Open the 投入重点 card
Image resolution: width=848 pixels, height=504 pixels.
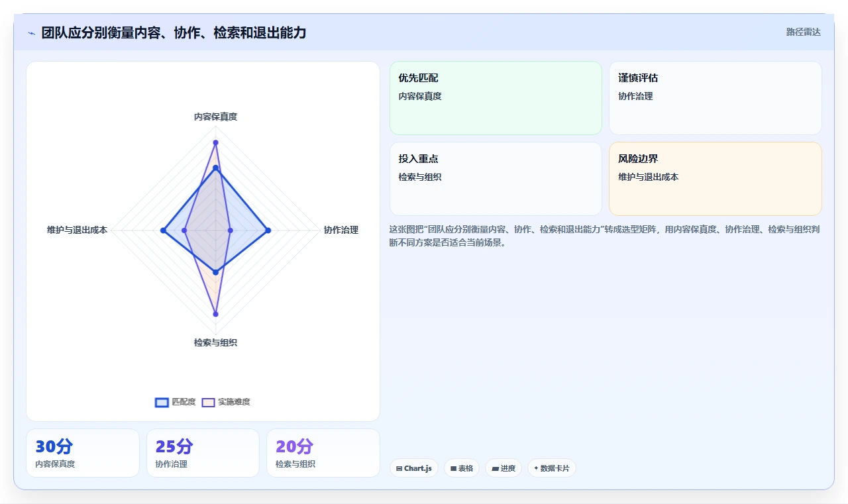[x=496, y=179]
